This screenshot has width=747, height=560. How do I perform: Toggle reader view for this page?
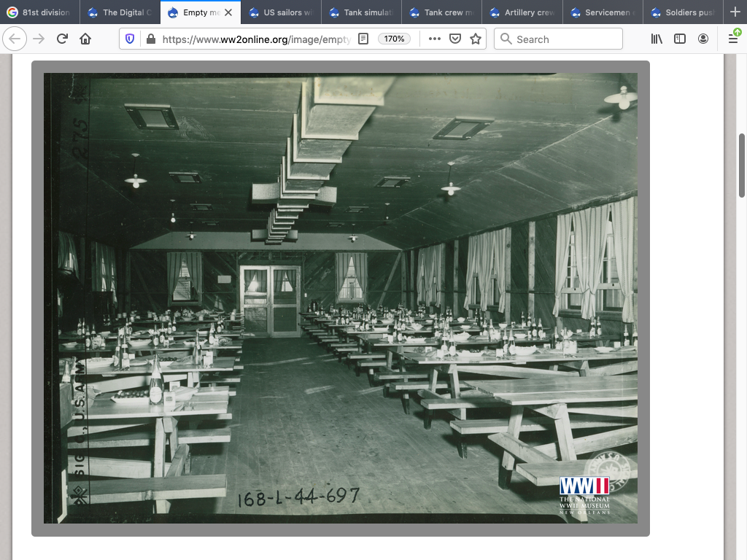click(363, 39)
